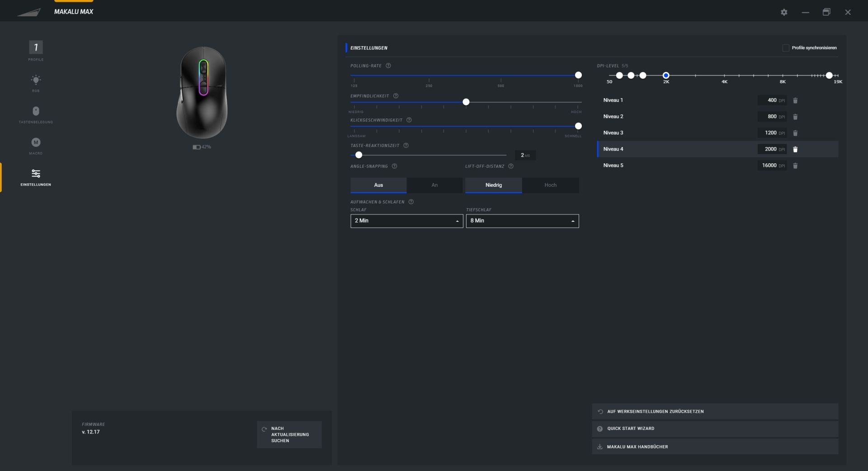868x471 pixels.
Task: Click the Empfindlichkeit help icon
Action: pos(396,96)
